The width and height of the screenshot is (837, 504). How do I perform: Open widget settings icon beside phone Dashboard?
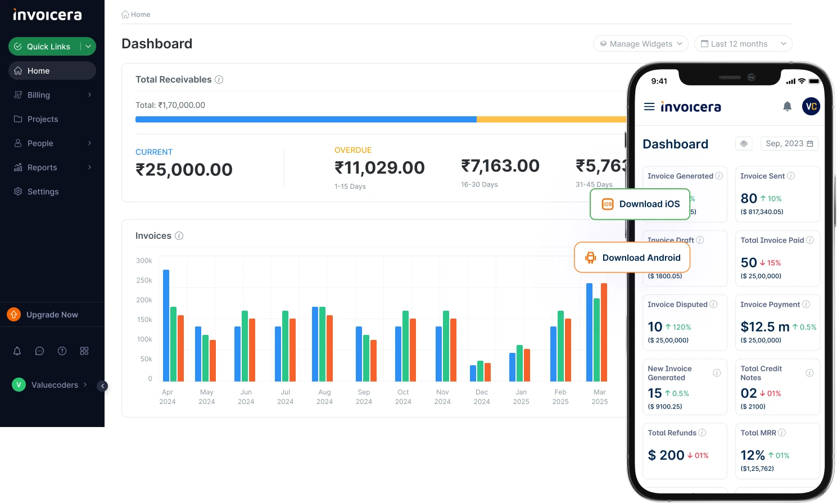tap(744, 144)
